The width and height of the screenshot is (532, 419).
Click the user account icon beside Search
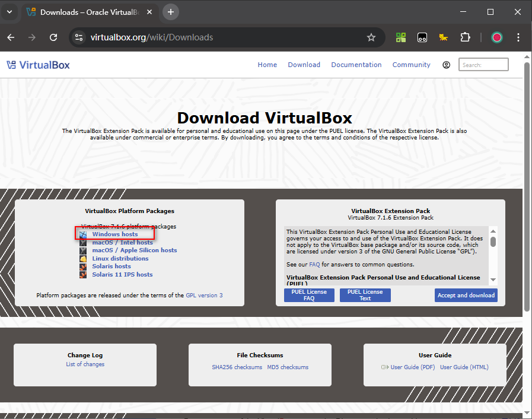click(446, 65)
